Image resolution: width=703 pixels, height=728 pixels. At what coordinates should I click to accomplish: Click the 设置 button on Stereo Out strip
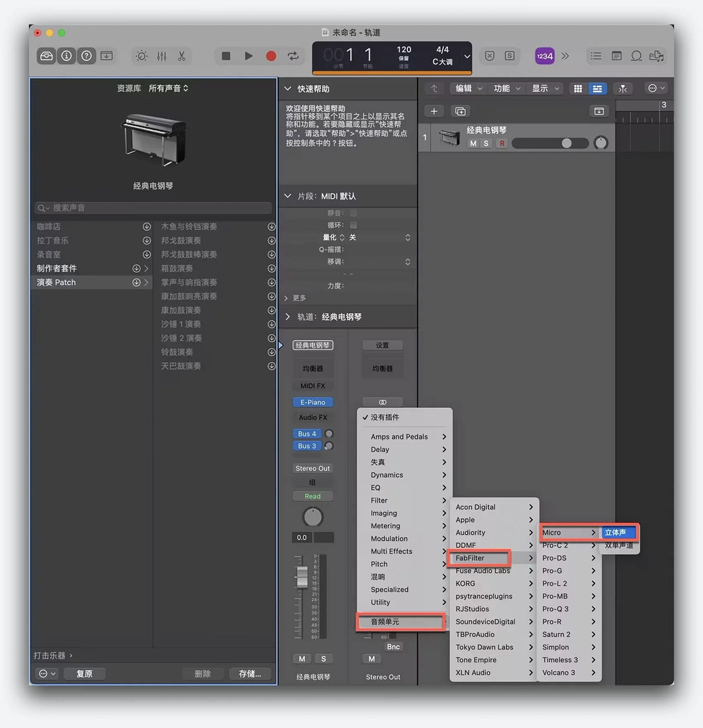(x=382, y=345)
